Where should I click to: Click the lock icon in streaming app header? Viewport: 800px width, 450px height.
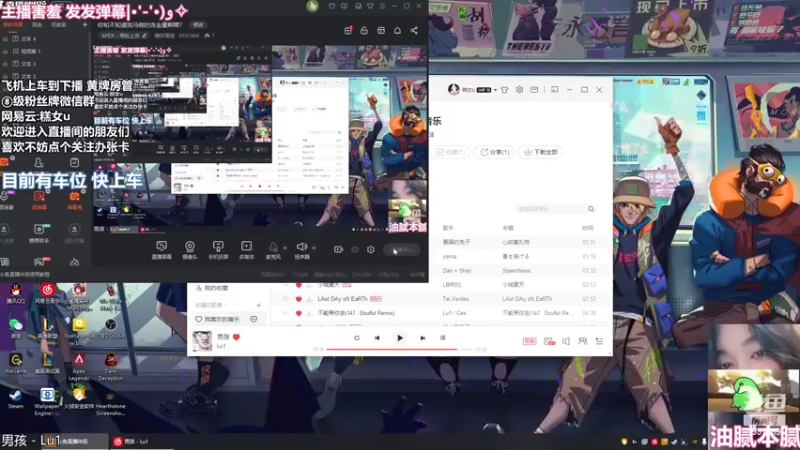(x=364, y=31)
